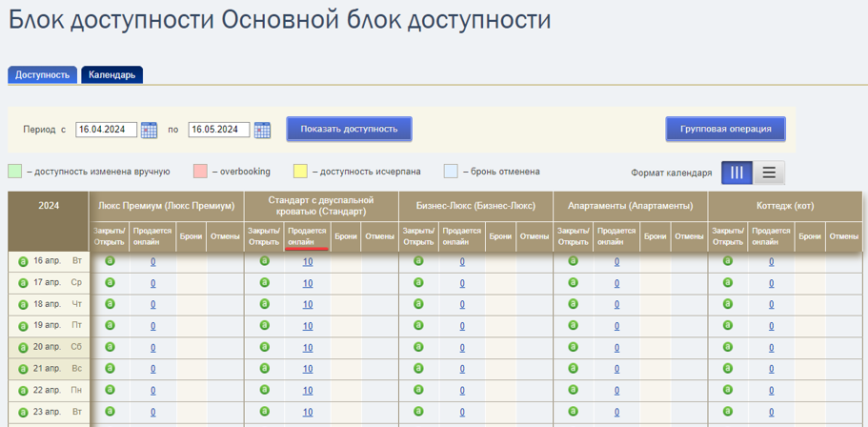Open the Групповая операция button
Image resolution: width=868 pixels, height=427 pixels.
click(x=726, y=129)
